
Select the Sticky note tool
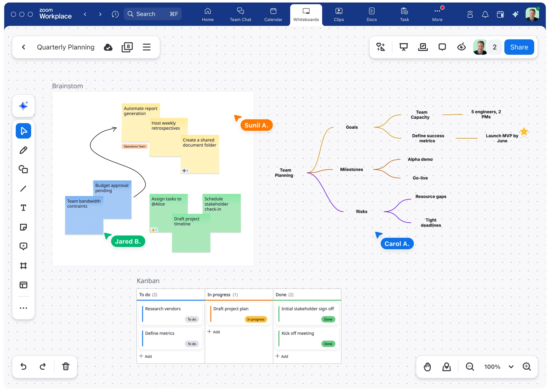tap(23, 227)
